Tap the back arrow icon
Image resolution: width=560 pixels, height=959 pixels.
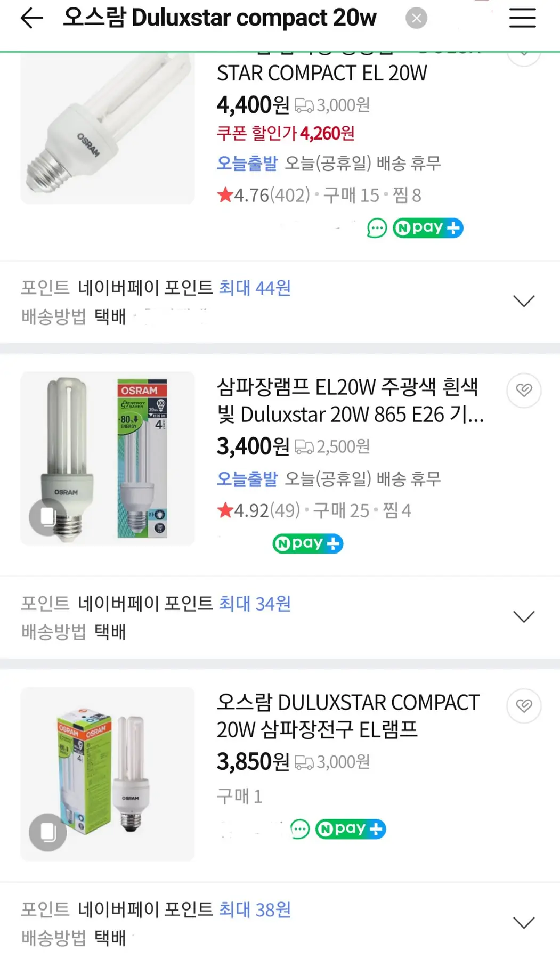point(31,19)
